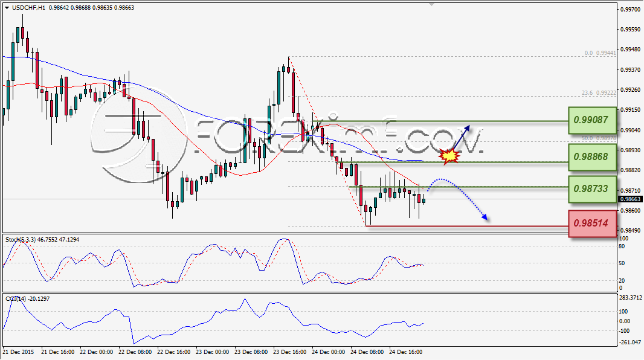Image resolution: width=644 pixels, height=360 pixels.
Task: Click time axis label 24 Dec 00:00
Action: 328,352
